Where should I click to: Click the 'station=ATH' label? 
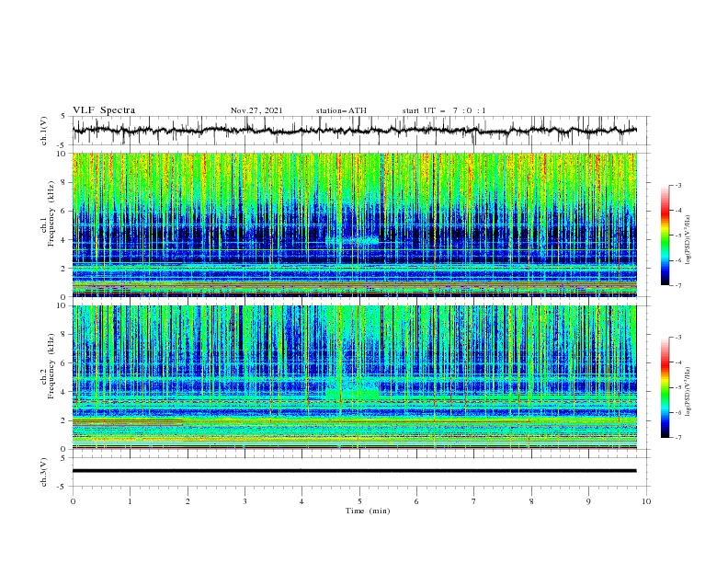[x=341, y=110]
